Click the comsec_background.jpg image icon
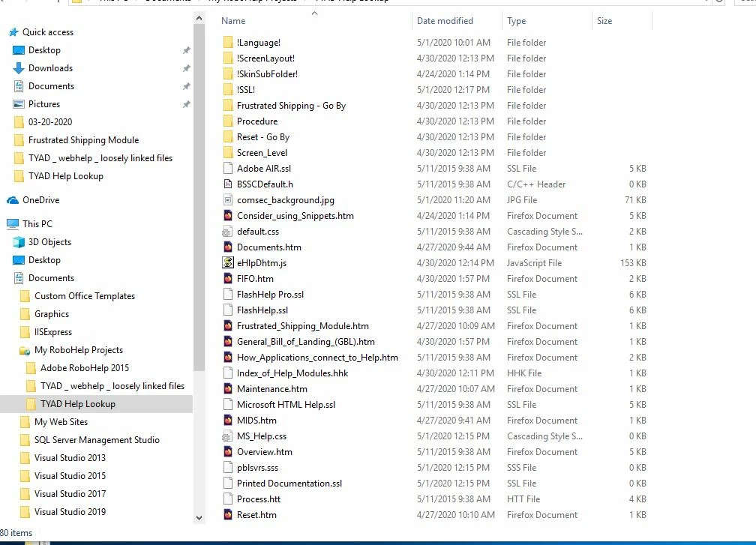The width and height of the screenshot is (756, 545). pos(228,200)
